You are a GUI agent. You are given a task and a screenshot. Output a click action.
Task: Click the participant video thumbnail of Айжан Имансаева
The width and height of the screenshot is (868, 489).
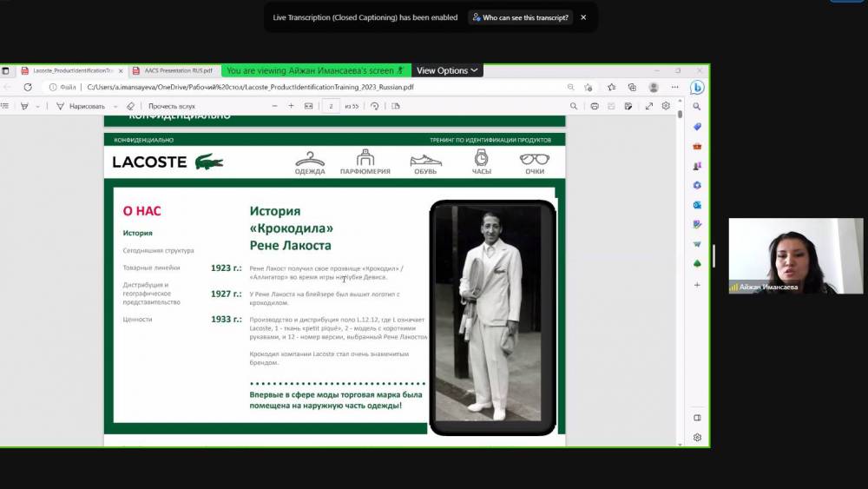(x=795, y=255)
